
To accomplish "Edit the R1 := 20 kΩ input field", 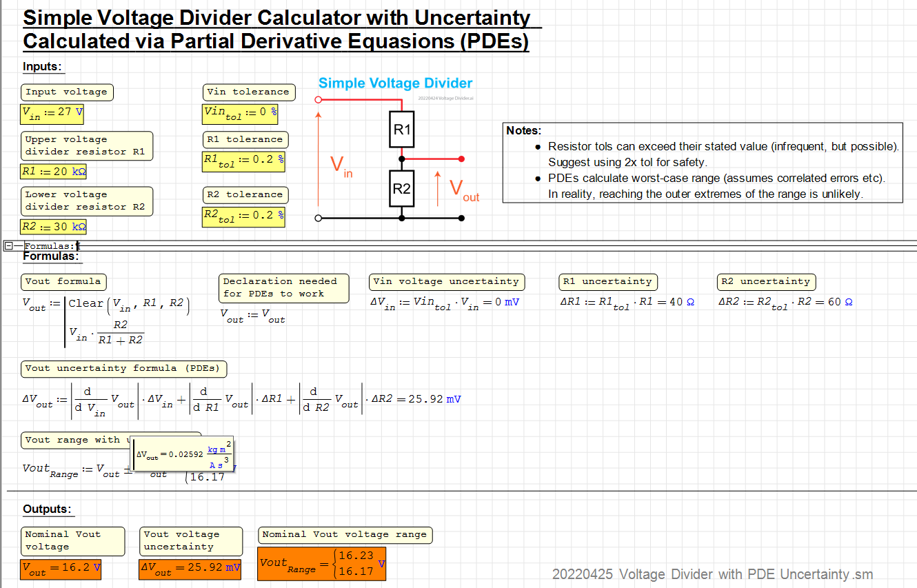I will pos(53,171).
